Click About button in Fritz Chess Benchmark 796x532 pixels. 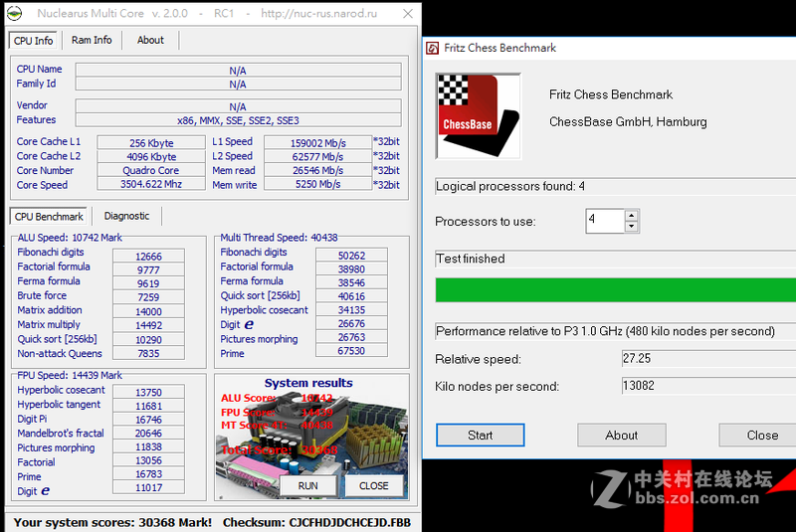[x=621, y=436]
